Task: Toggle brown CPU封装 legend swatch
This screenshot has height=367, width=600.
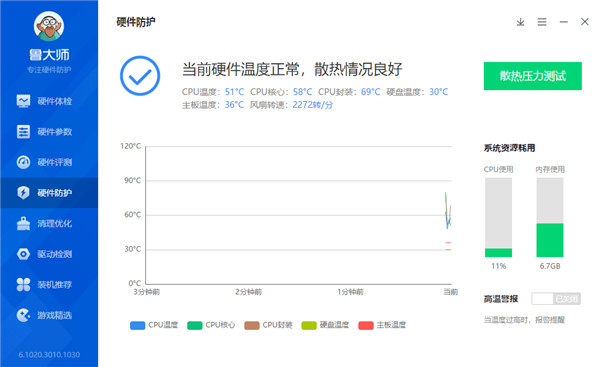Action: coord(252,325)
